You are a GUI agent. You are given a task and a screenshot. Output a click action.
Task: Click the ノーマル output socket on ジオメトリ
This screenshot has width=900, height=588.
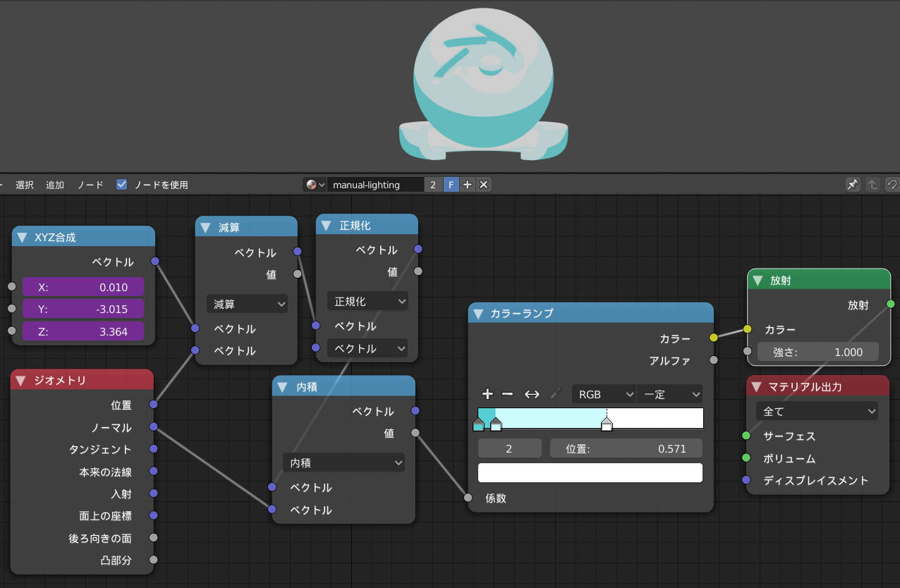pos(153,427)
